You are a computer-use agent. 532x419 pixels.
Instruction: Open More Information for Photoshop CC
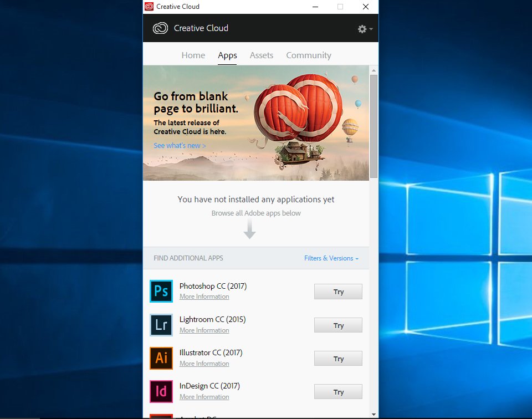click(x=204, y=297)
